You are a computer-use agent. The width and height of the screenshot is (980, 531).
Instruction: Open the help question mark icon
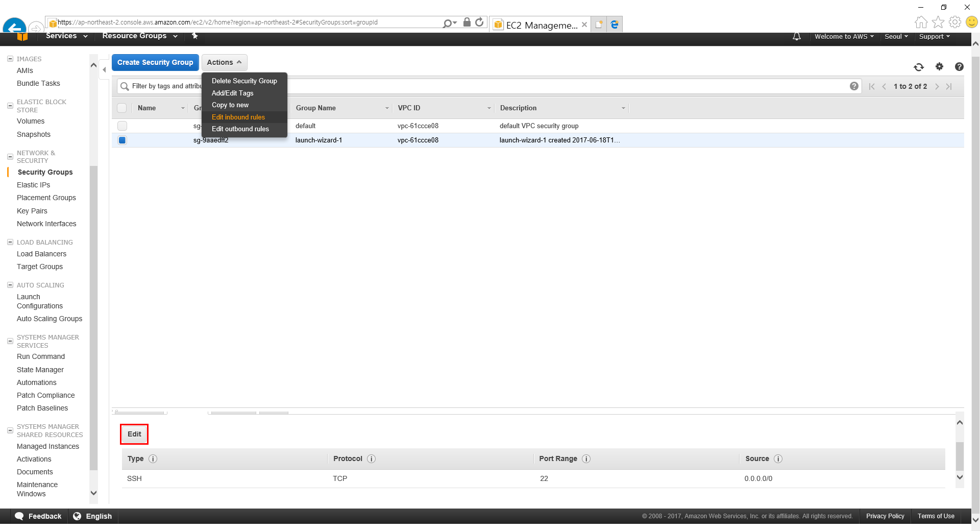[x=959, y=66]
